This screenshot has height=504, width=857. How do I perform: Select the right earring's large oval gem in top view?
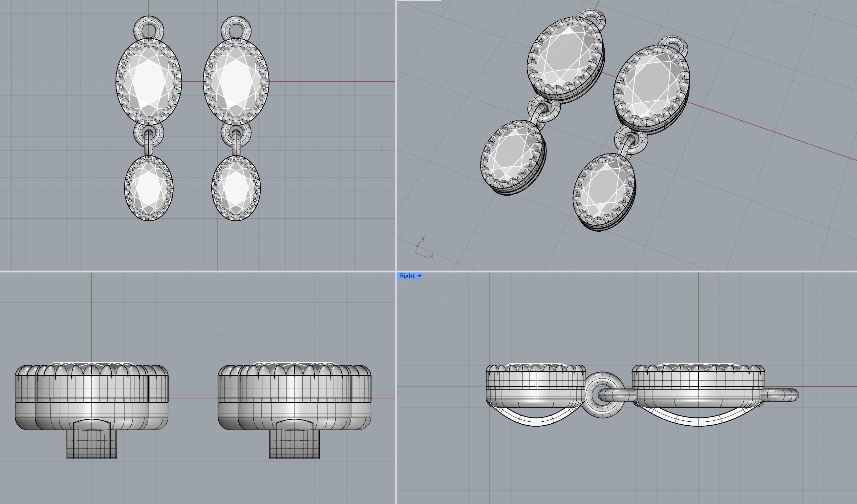pos(236,82)
